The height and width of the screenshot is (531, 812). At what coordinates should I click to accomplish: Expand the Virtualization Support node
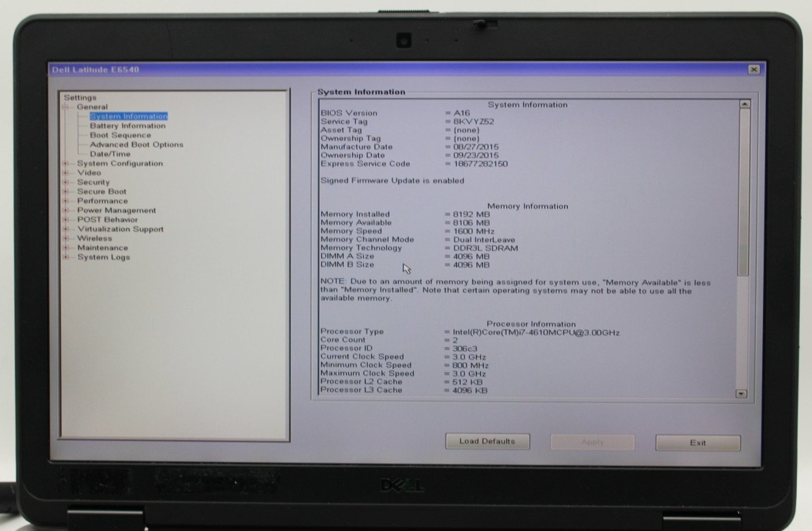coord(65,229)
